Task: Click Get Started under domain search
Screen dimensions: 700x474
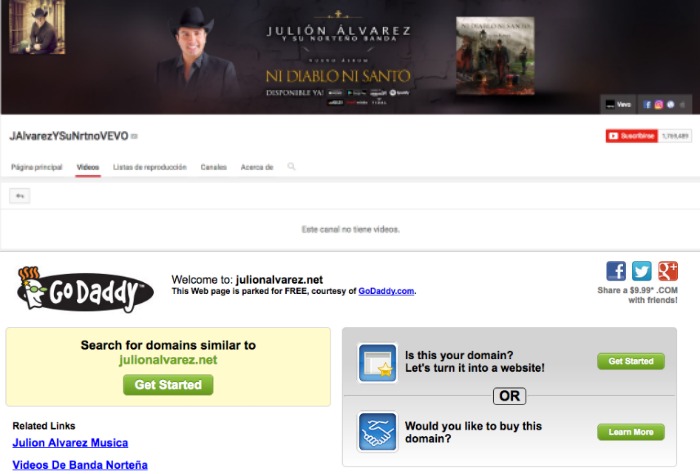Action: [168, 385]
